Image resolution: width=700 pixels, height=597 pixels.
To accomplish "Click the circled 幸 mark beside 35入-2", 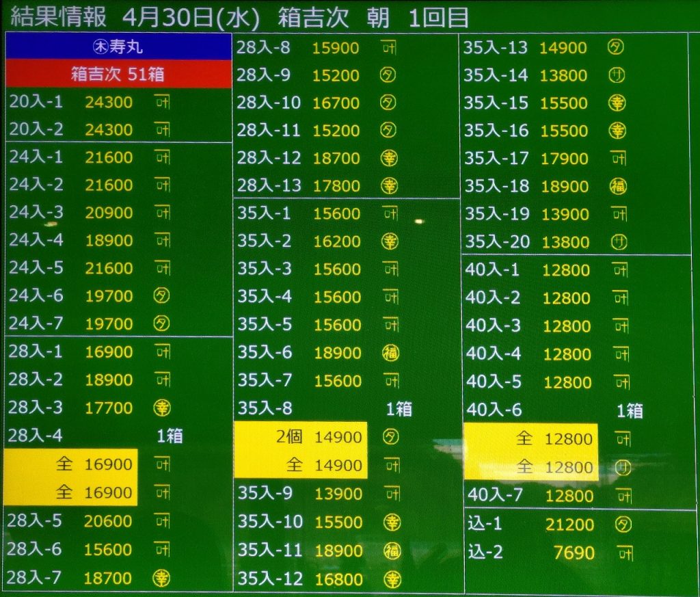I will click(x=389, y=241).
